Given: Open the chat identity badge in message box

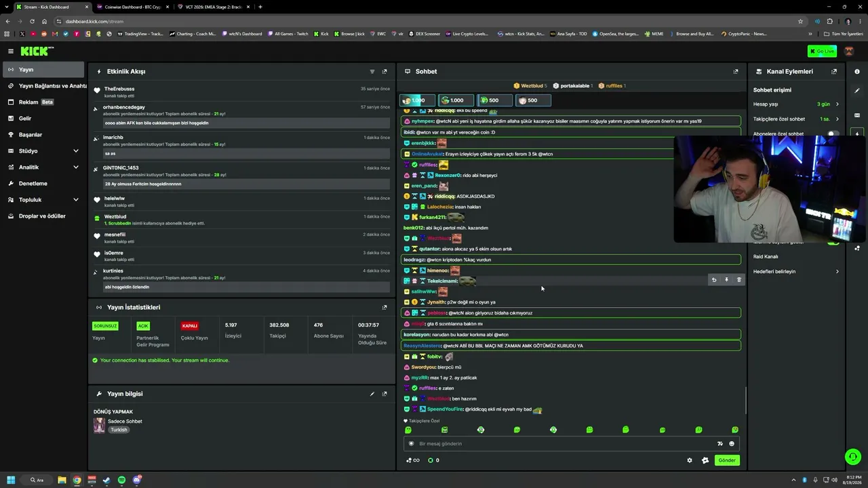Looking at the screenshot, I should tap(411, 444).
